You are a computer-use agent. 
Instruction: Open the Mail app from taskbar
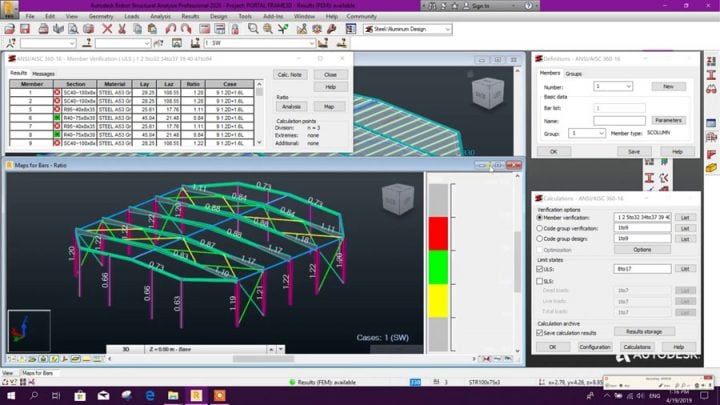(x=103, y=395)
